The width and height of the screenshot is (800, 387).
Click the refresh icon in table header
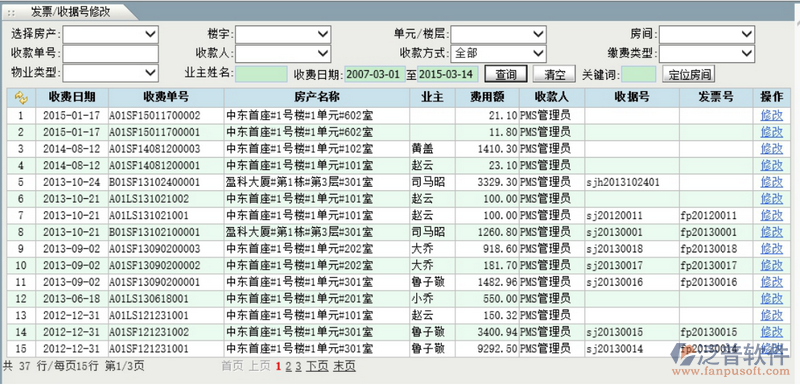click(21, 97)
